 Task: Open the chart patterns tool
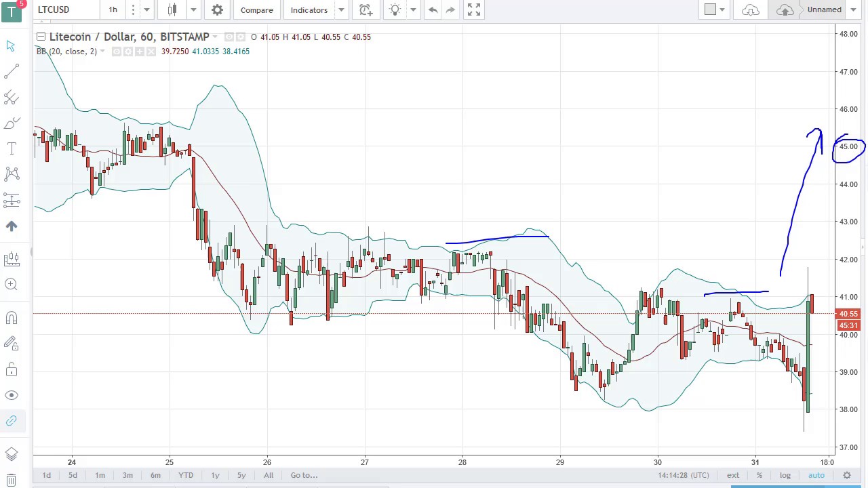(x=11, y=174)
